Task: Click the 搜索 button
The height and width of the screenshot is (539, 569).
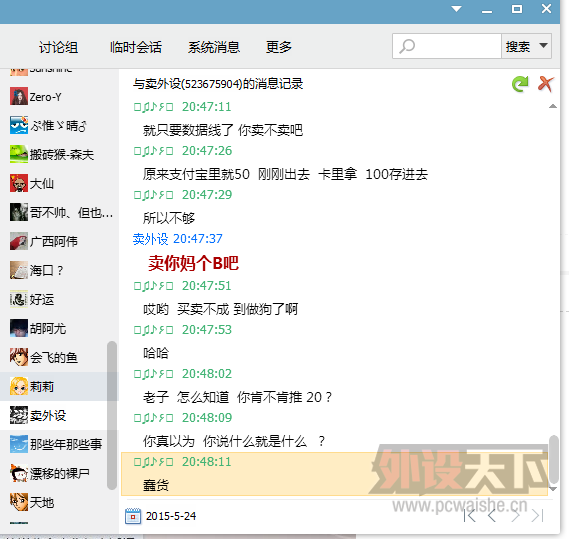Action: coord(518,46)
